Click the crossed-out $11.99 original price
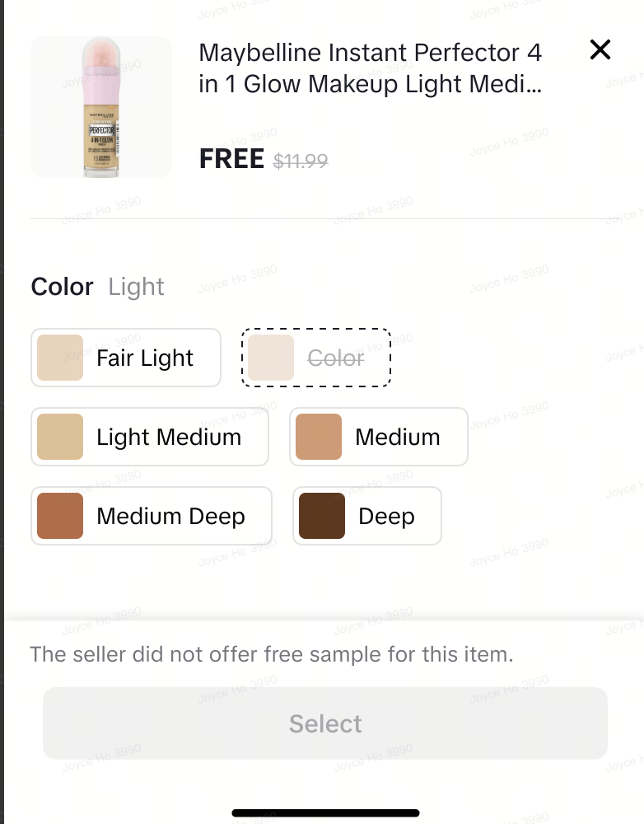 pyautogui.click(x=301, y=161)
